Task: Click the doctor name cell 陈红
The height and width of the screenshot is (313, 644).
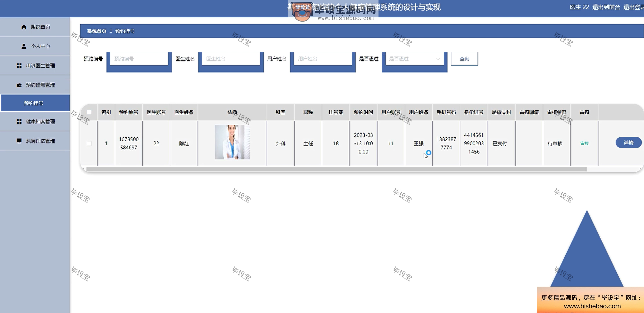Action: click(x=184, y=144)
